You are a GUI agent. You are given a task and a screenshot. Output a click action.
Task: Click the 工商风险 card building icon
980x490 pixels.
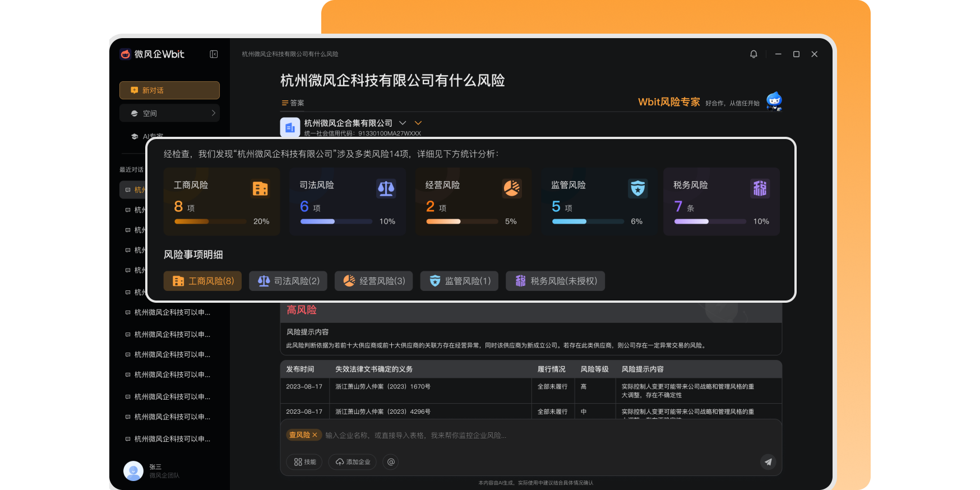click(260, 188)
